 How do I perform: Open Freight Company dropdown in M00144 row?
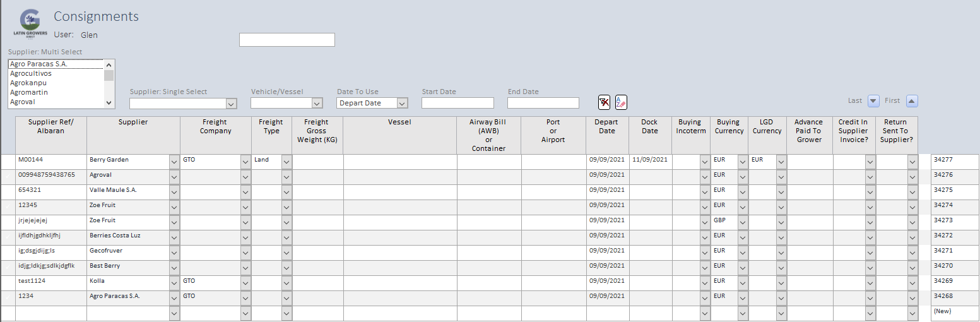[245, 162]
